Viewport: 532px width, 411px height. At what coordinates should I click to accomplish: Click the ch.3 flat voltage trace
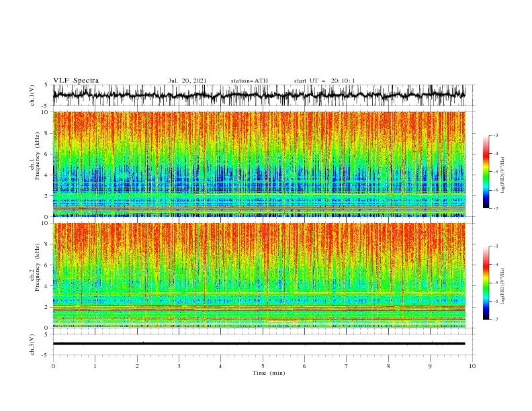(259, 344)
